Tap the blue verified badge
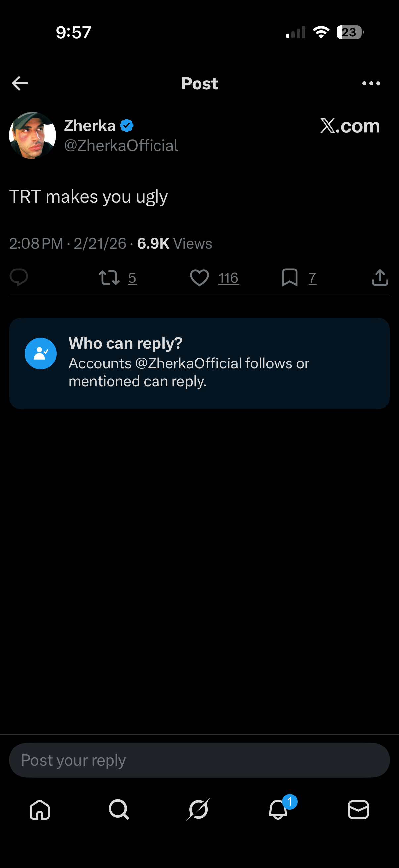The width and height of the screenshot is (399, 868). 127,126
